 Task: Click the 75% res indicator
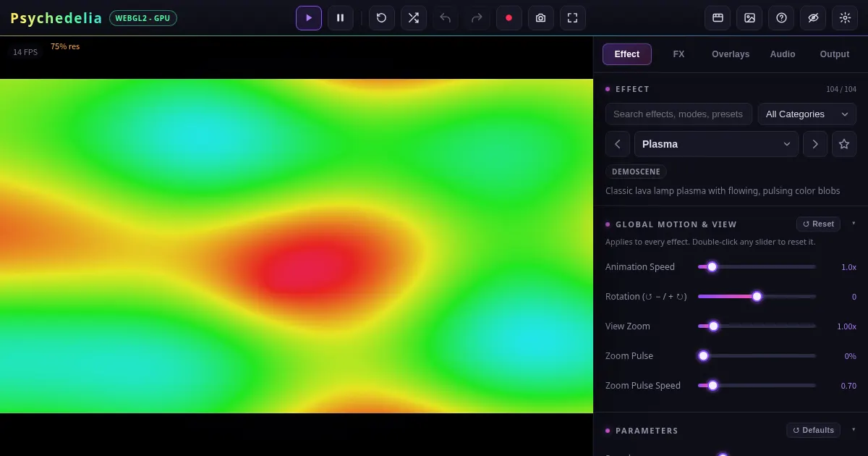(x=65, y=46)
